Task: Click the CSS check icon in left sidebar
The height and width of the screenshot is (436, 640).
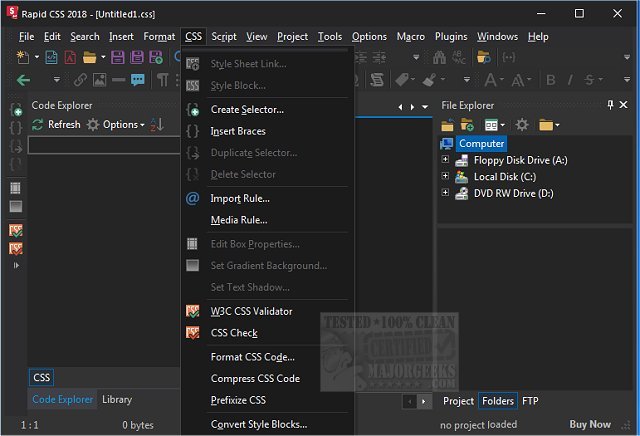Action: click(x=16, y=249)
